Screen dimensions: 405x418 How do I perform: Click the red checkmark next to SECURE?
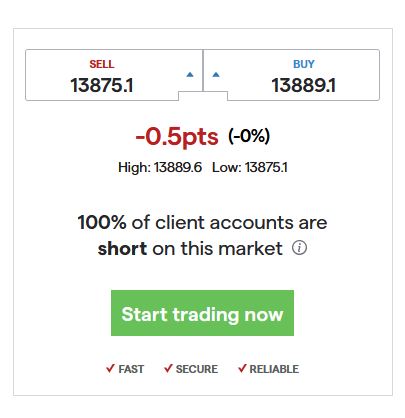[x=168, y=368]
